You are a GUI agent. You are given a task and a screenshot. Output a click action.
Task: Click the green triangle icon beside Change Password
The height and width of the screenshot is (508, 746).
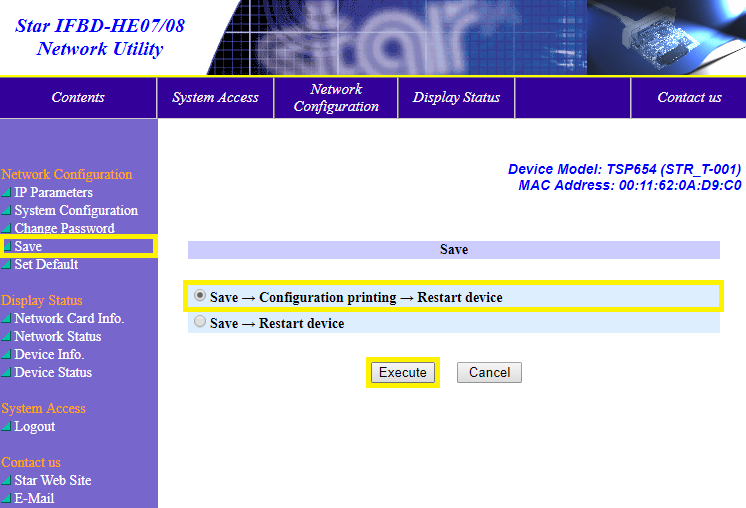pyautogui.click(x=6, y=228)
